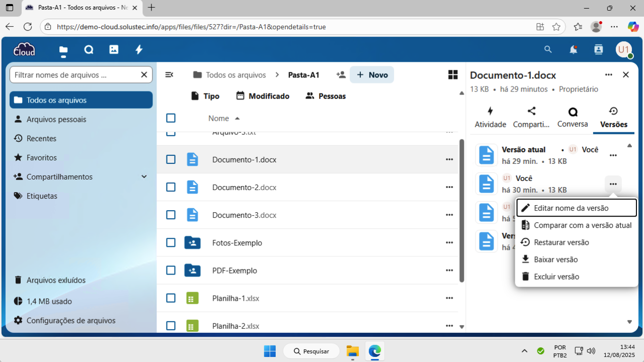Image resolution: width=644 pixels, height=362 pixels.
Task: Open the Tipo filter dropdown
Action: pyautogui.click(x=205, y=96)
